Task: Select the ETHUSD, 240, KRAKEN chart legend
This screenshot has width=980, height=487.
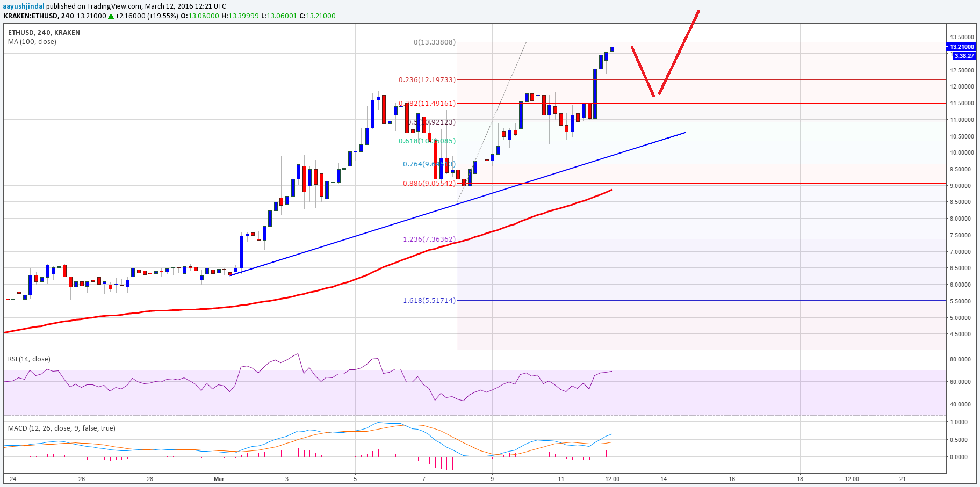Action: 44,33
